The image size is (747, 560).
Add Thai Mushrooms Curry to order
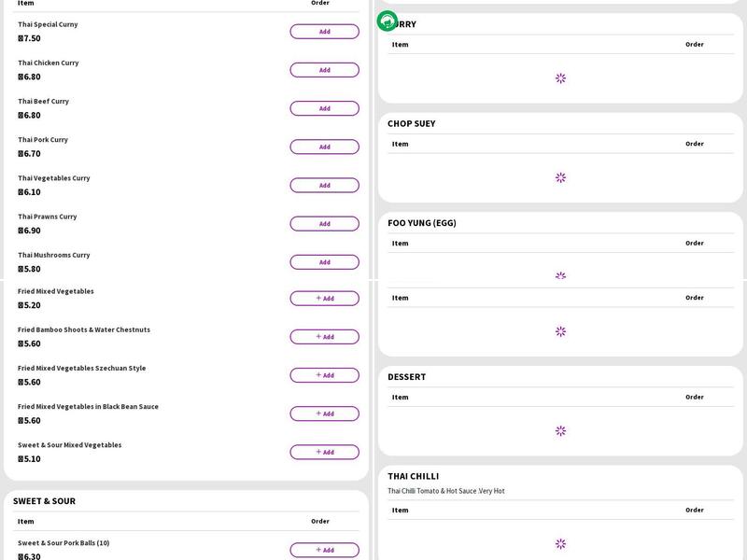324,262
